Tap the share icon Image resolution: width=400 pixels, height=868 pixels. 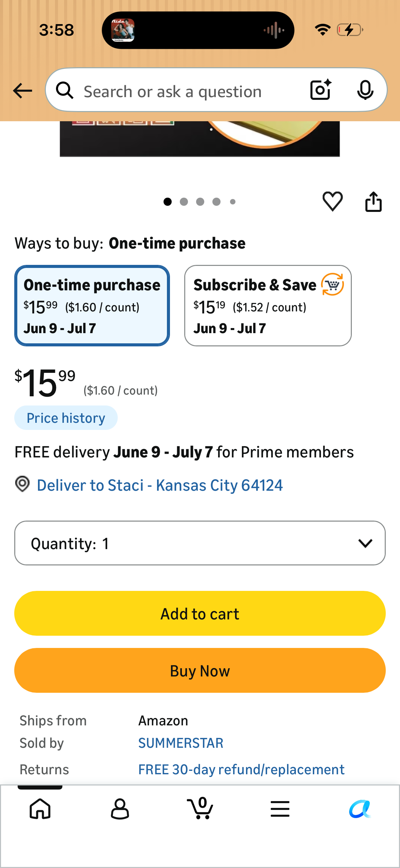(373, 202)
